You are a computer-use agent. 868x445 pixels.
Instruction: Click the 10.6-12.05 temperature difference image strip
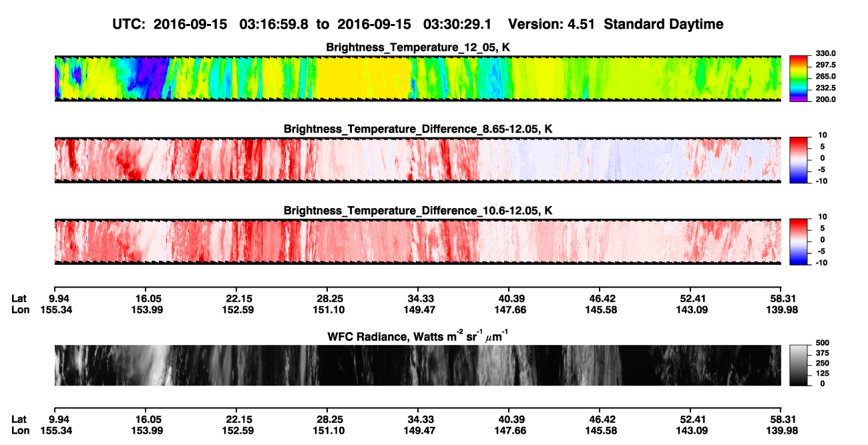click(x=417, y=242)
